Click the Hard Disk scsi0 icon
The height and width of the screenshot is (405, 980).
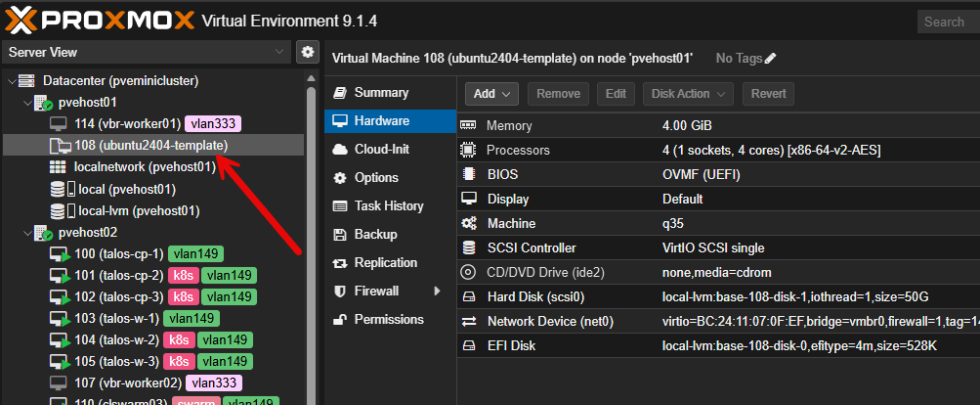(x=468, y=296)
